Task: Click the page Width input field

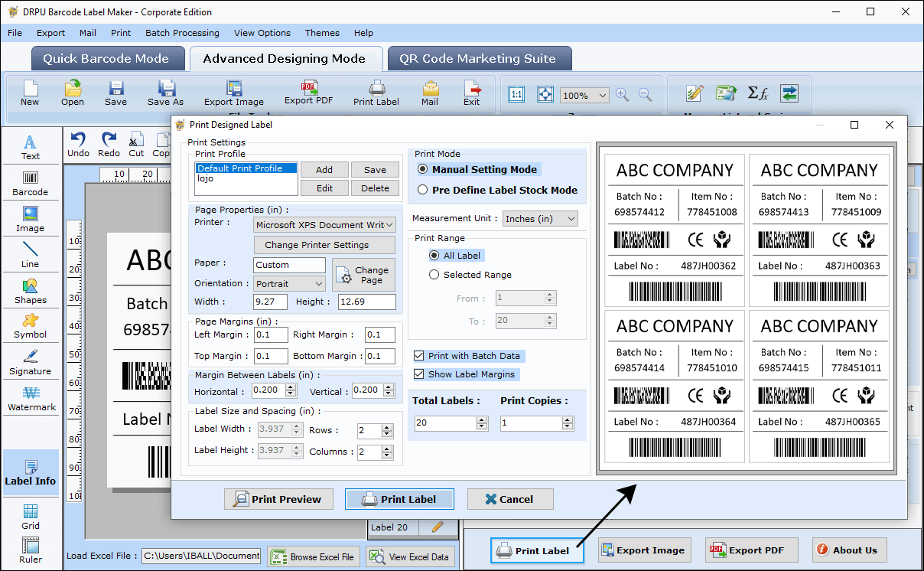Action: pyautogui.click(x=270, y=302)
